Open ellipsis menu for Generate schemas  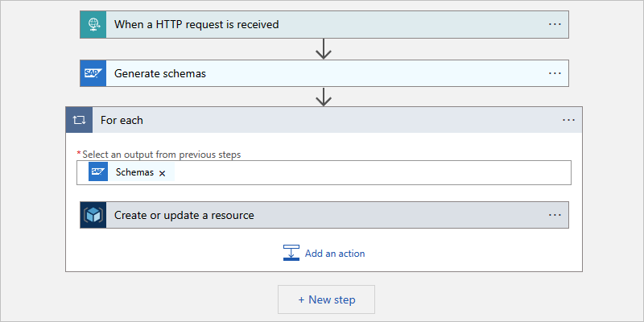pos(555,73)
